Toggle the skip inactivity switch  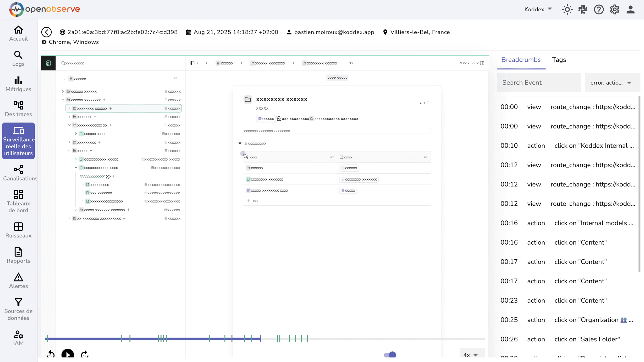click(x=390, y=355)
